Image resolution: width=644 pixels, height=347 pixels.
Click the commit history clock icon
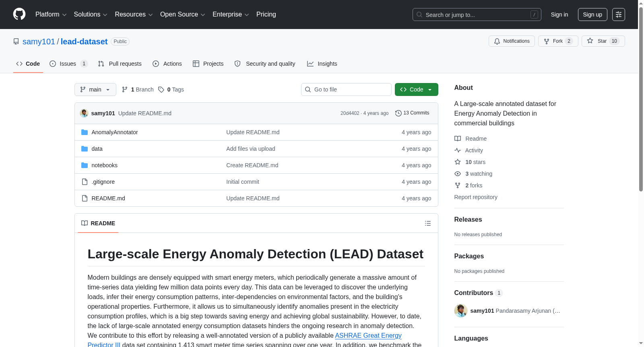(x=398, y=113)
